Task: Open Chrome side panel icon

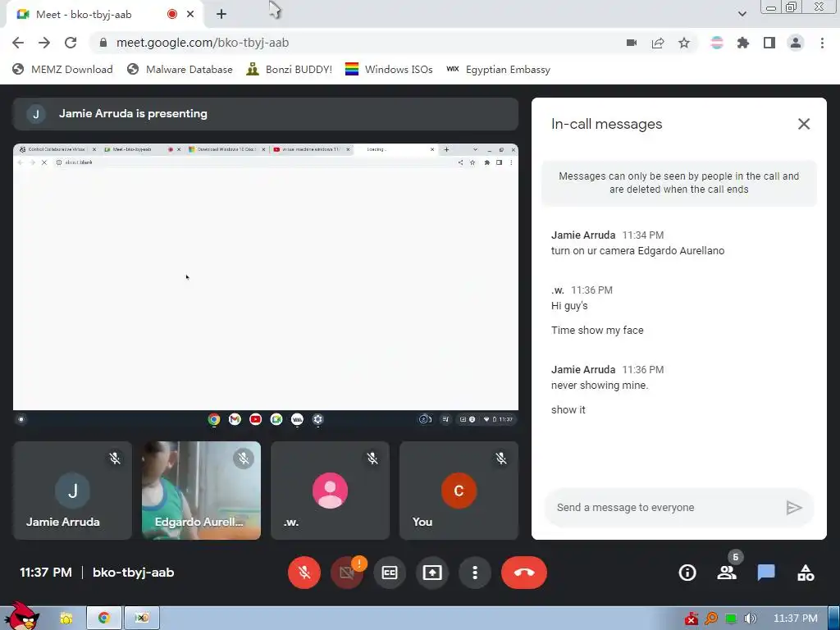Action: pos(769,43)
